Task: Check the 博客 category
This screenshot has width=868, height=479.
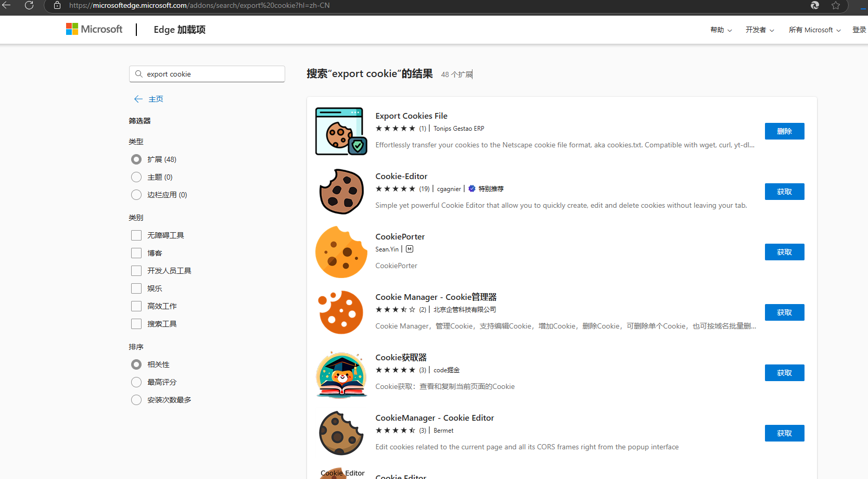Action: [136, 253]
